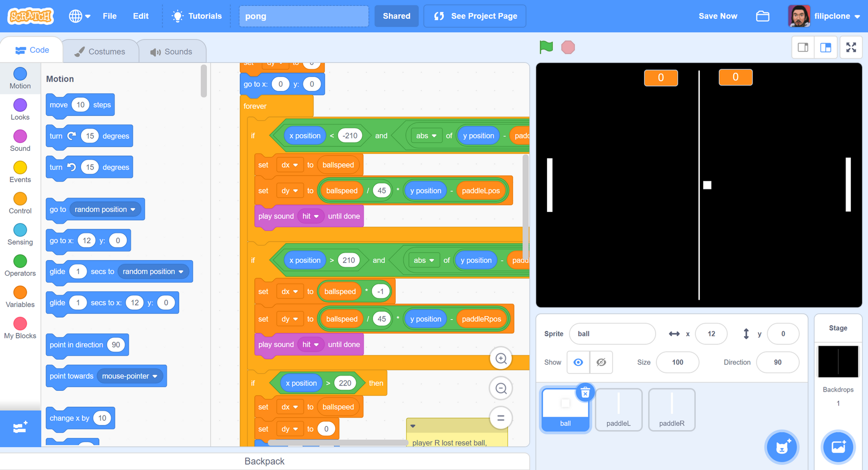Select the Operators block category
868x470 pixels.
click(20, 266)
